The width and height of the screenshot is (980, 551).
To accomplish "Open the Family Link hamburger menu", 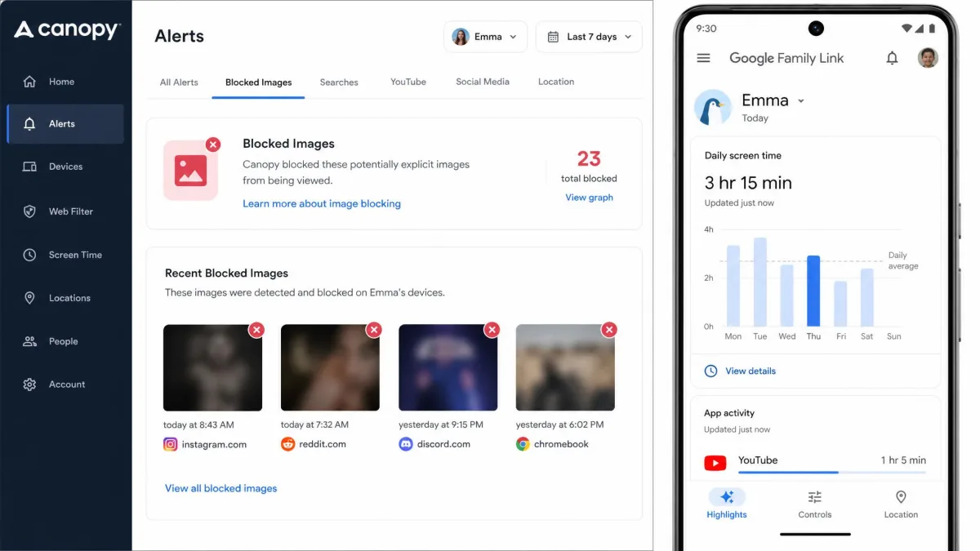I will [703, 58].
